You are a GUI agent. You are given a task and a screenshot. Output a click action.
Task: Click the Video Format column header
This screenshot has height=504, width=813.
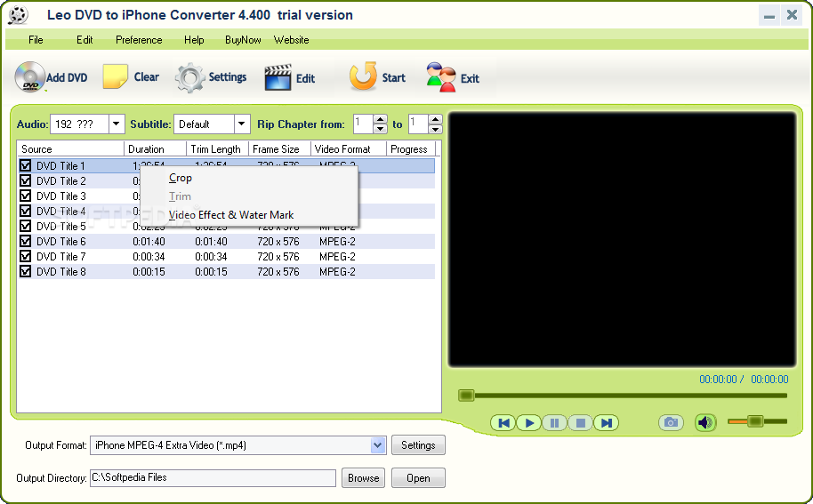click(349, 149)
